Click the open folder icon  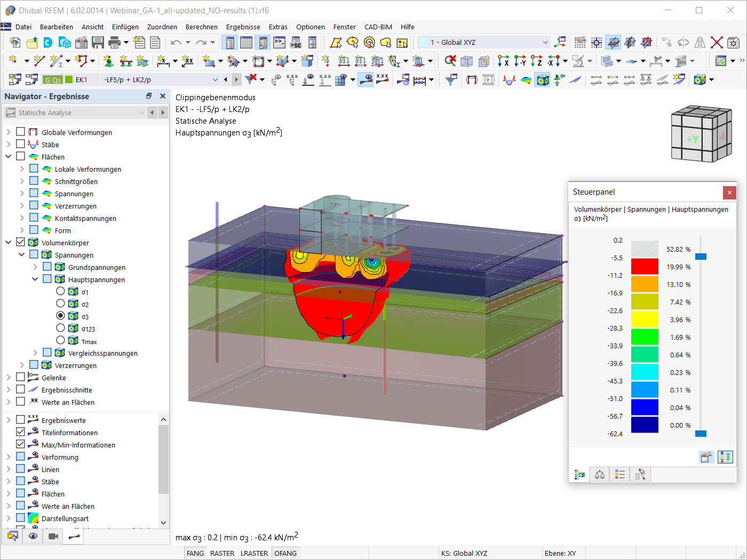click(x=32, y=42)
